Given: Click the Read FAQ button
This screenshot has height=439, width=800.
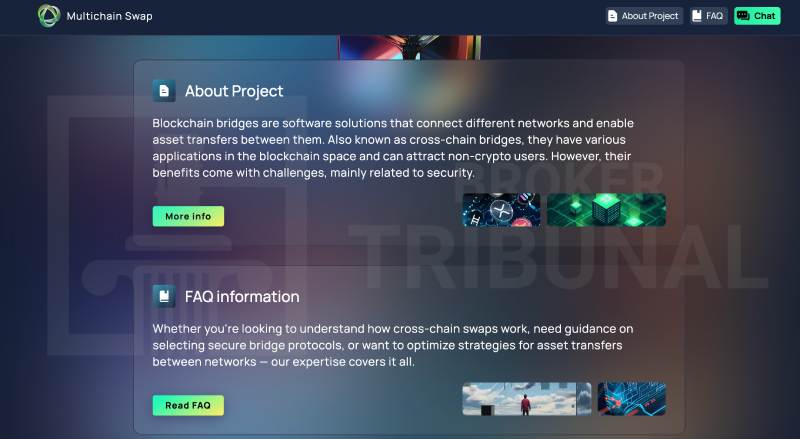Looking at the screenshot, I should tap(188, 405).
